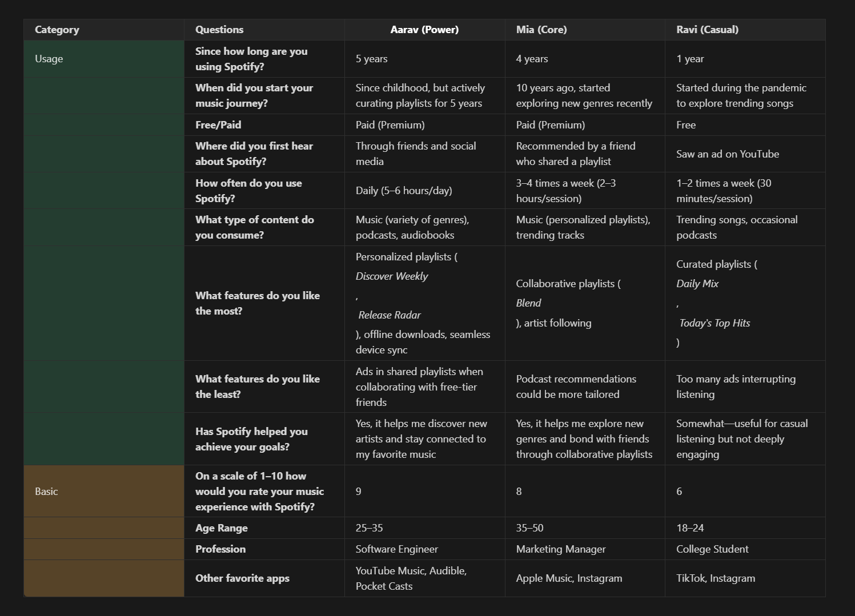Select the Ravi (Casual) header cell
This screenshot has height=616, width=855.
click(745, 30)
